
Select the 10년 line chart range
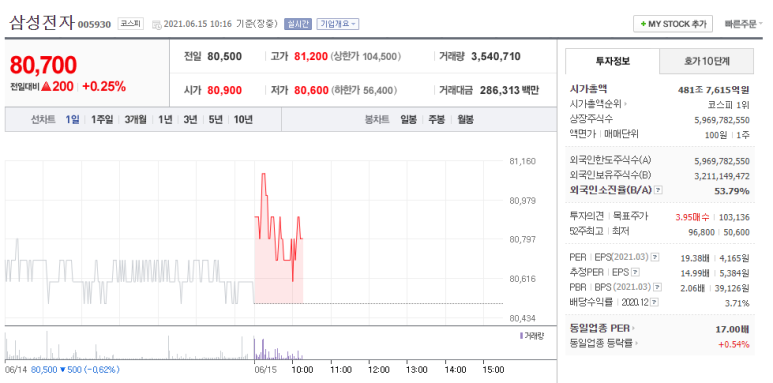(x=243, y=120)
